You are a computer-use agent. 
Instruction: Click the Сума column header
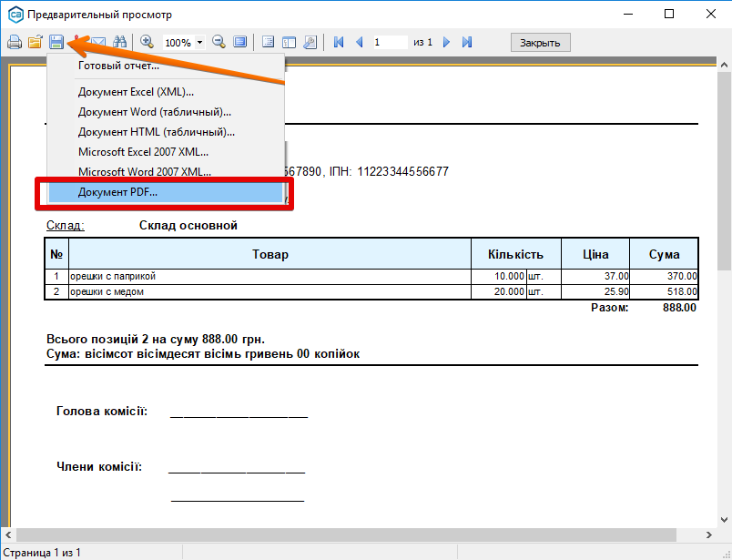664,255
